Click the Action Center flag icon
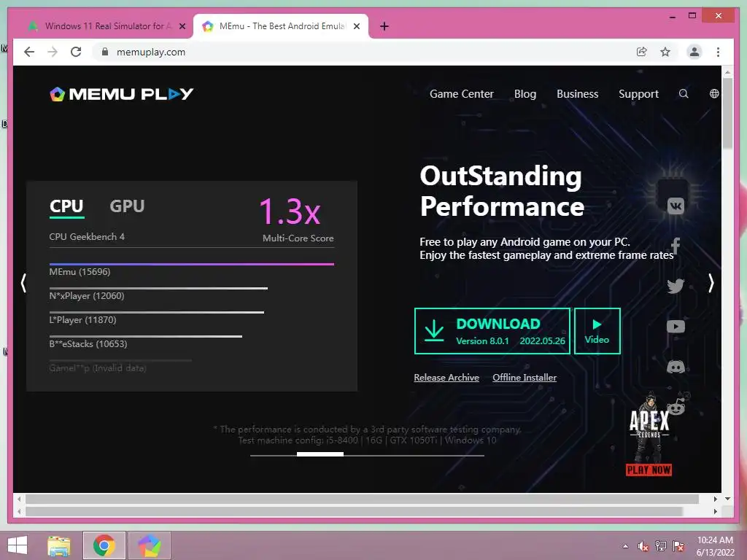Screen dimensions: 747x560 pos(678,545)
